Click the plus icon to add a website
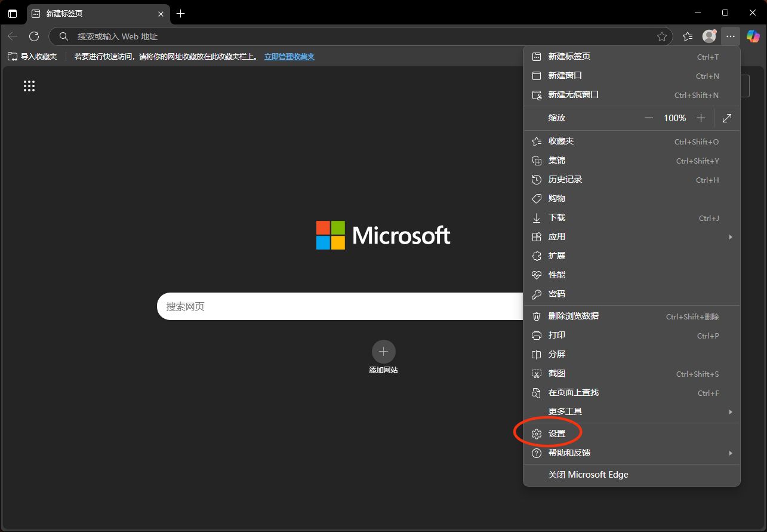 [x=383, y=352]
